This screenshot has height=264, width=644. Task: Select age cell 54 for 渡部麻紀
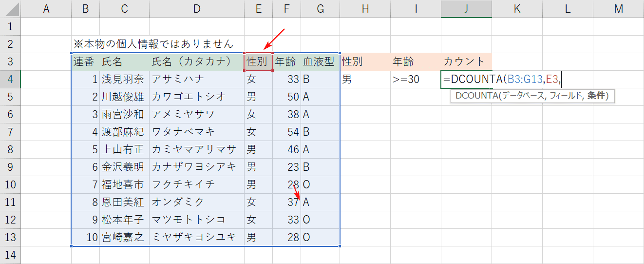coord(286,132)
